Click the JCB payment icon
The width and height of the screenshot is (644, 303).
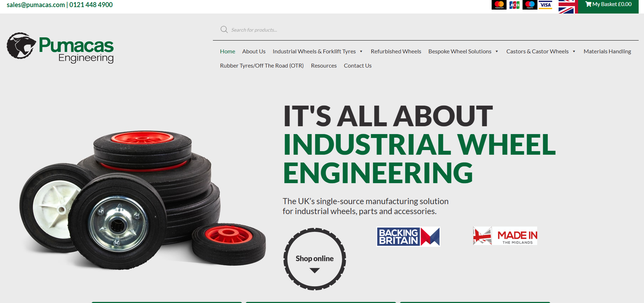(514, 5)
